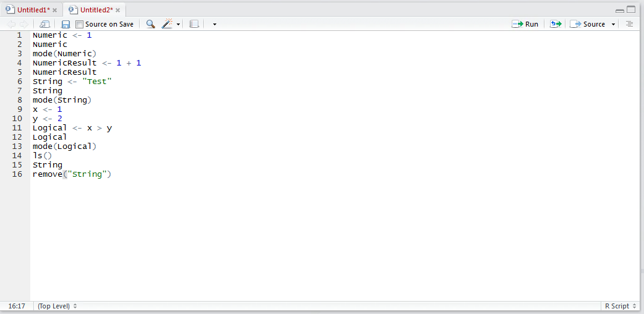Click the forward navigation arrow in editor toolbar
Screen dimensions: 644x314
24,24
